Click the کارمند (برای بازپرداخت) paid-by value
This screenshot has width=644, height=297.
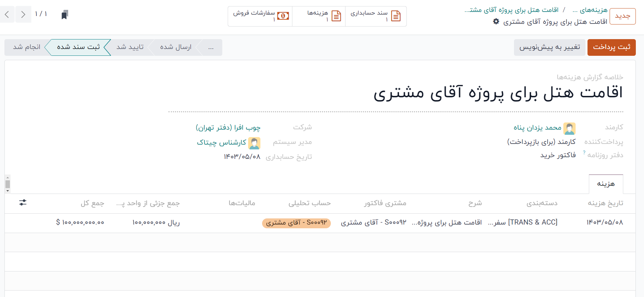(x=542, y=142)
